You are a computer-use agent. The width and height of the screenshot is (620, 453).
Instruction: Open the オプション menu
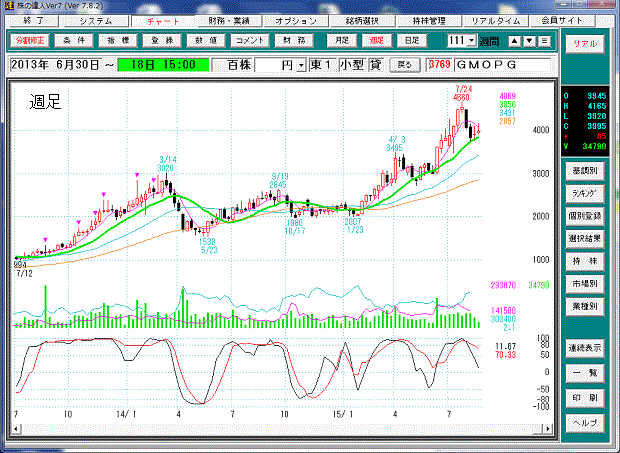[296, 21]
